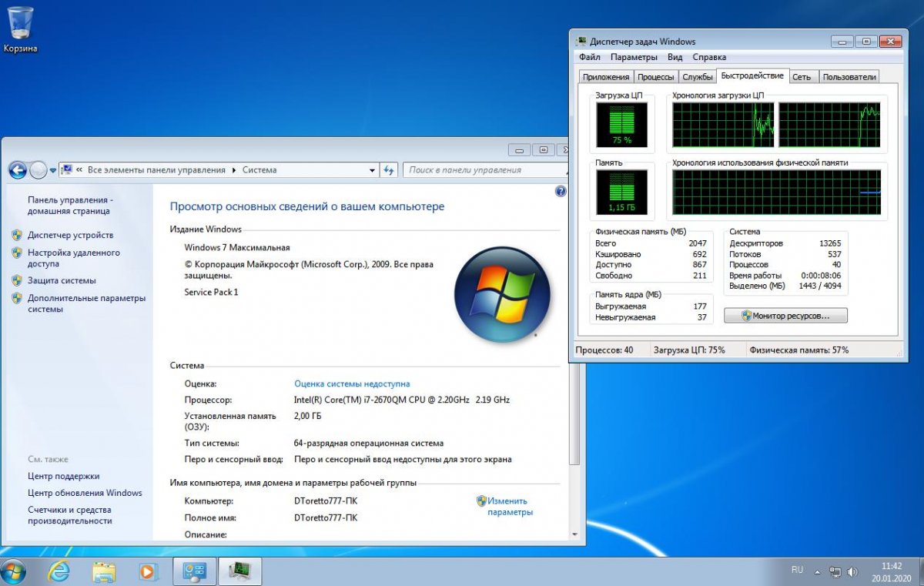
Task: Open 'Счетчики и средства производительности' link
Action: pyautogui.click(x=70, y=515)
